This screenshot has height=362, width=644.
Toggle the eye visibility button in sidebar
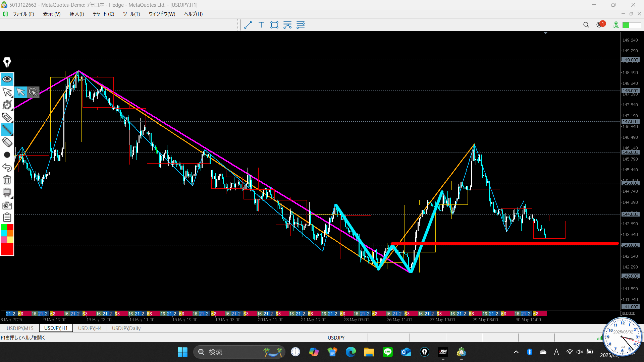point(7,79)
